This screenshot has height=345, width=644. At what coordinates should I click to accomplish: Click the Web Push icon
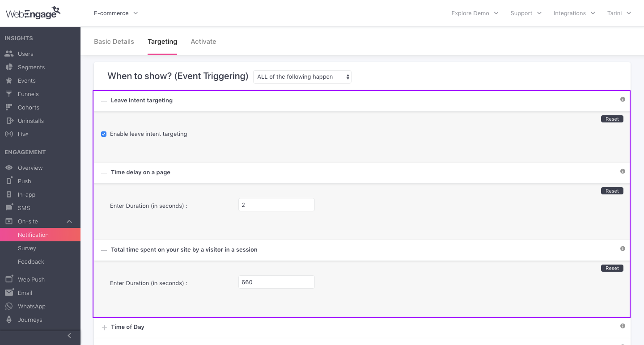(x=9, y=279)
